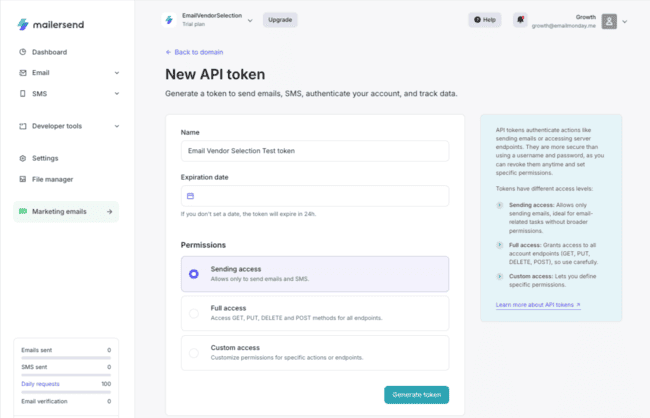Viewport: 650px width, 418px height.
Task: Open Settings in the sidebar
Action: tap(45, 158)
